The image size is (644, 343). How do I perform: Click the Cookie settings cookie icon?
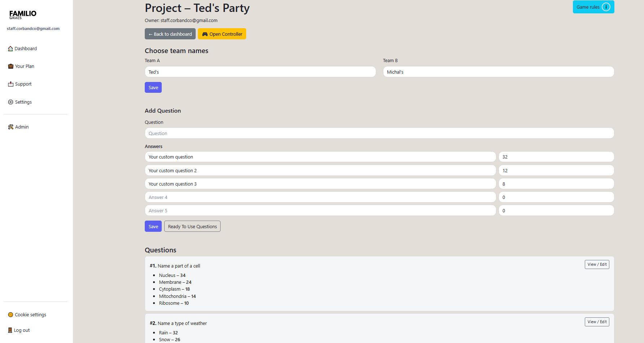(10, 315)
